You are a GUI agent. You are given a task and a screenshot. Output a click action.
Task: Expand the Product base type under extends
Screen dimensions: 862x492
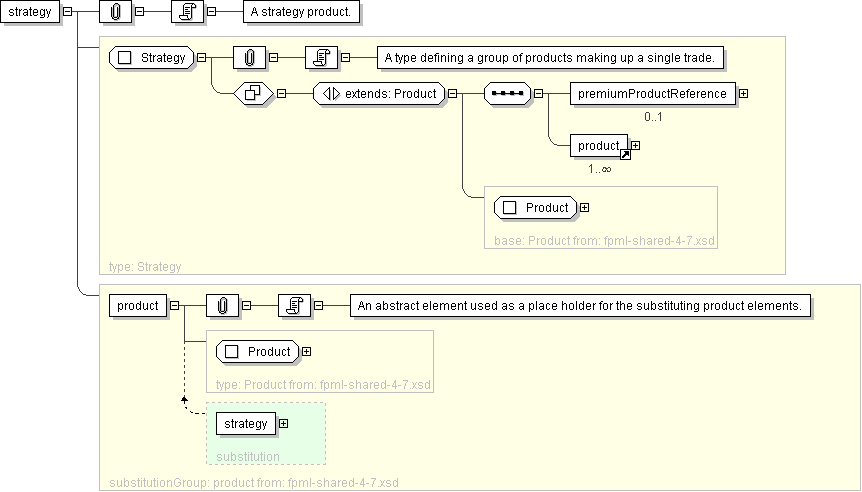pyautogui.click(x=584, y=208)
